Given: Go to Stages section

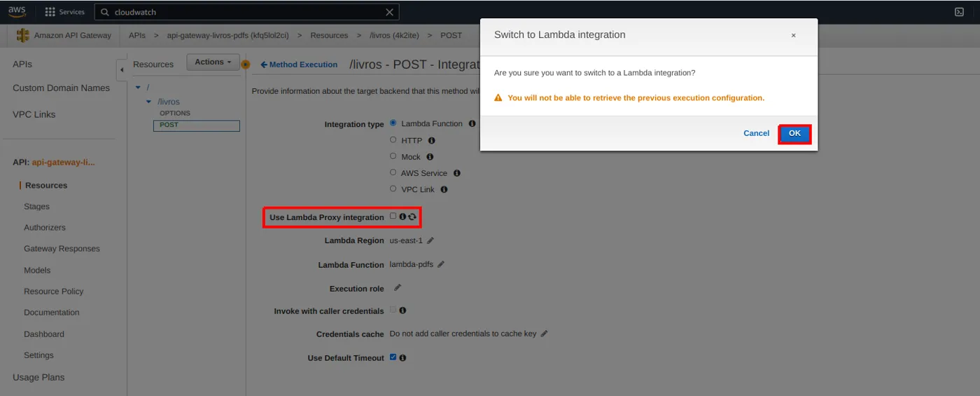Looking at the screenshot, I should click(36, 207).
